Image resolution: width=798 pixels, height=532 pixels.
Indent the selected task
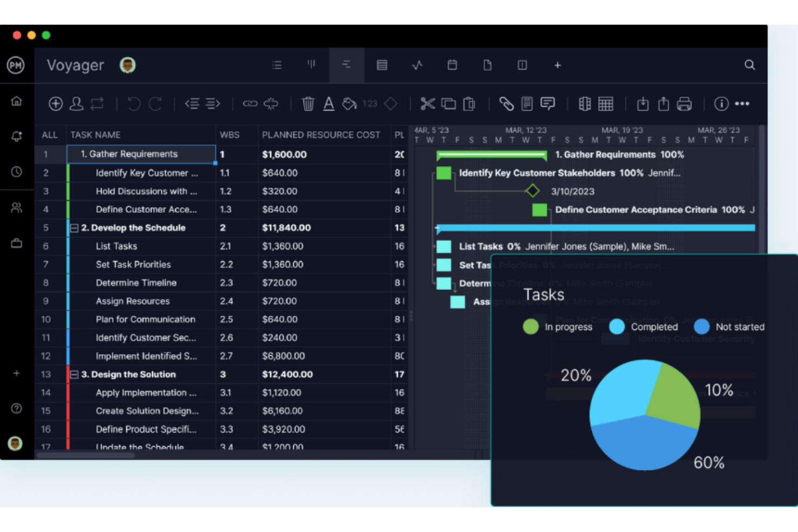click(x=213, y=103)
